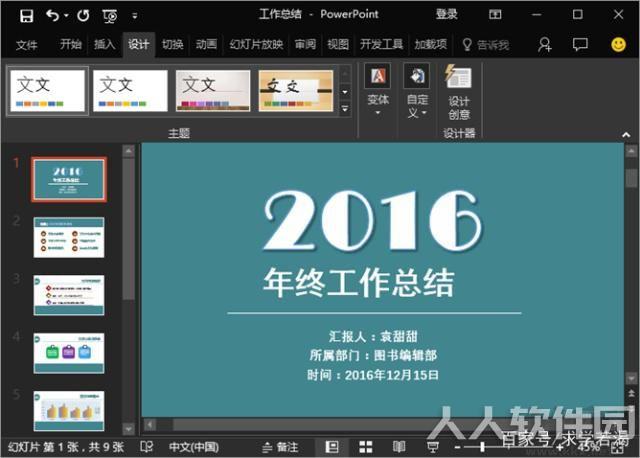Select slide 1 thumbnail with 2016 title
Viewport: 640px width, 458px height.
click(69, 179)
